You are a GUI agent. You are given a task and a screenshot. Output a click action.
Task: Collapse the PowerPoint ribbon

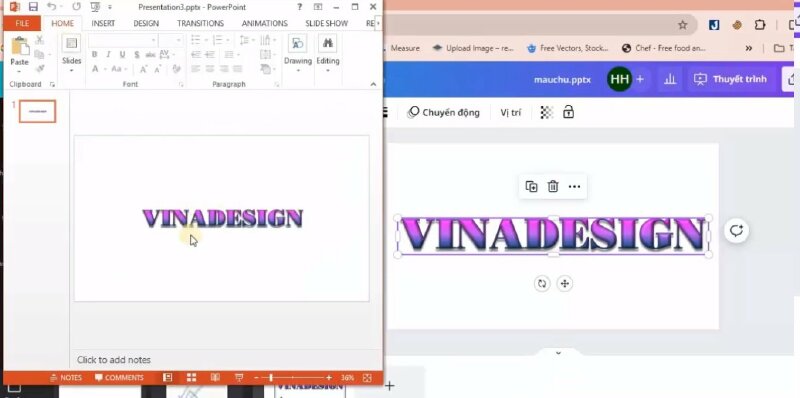pos(373,84)
